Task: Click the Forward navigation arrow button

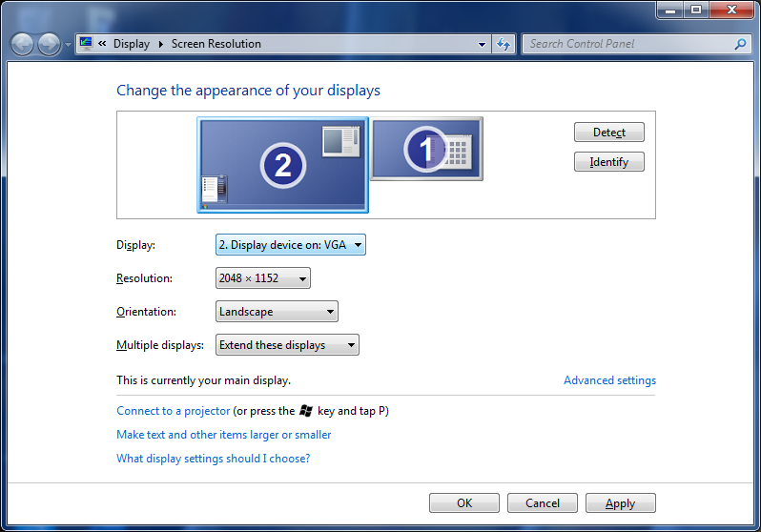Action: 49,44
